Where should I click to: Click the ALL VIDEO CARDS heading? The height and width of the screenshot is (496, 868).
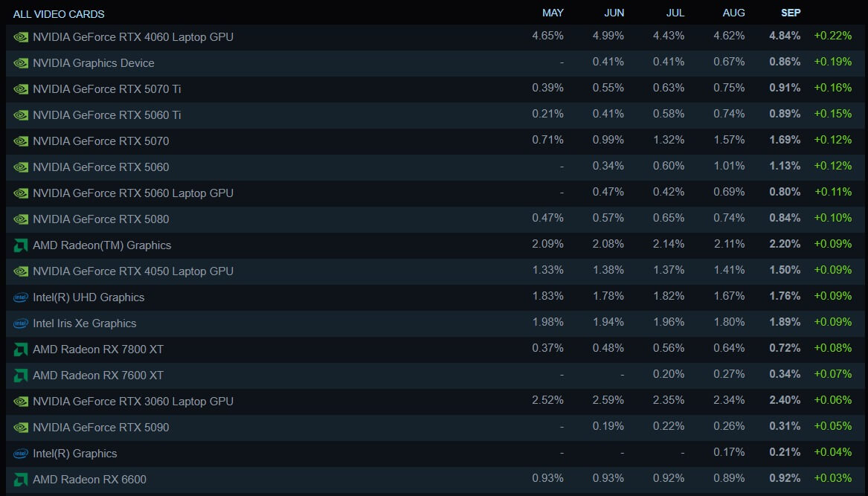59,14
